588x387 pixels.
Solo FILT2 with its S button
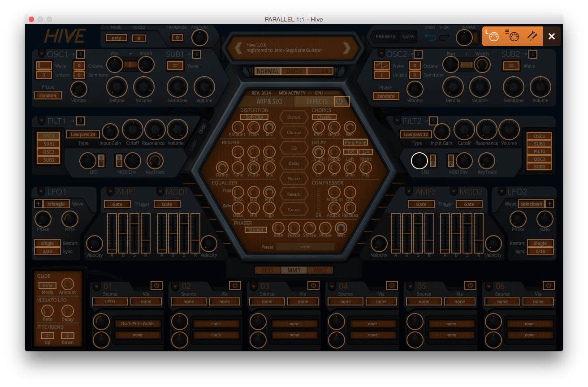(x=433, y=120)
